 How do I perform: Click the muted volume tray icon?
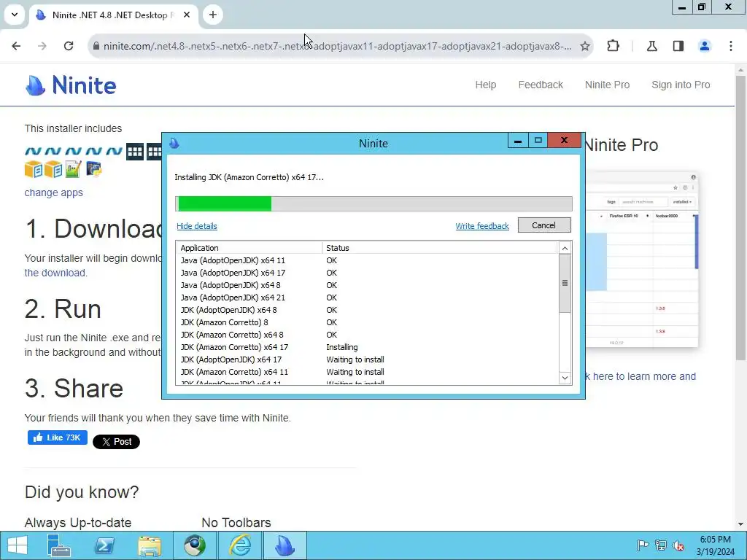click(678, 545)
